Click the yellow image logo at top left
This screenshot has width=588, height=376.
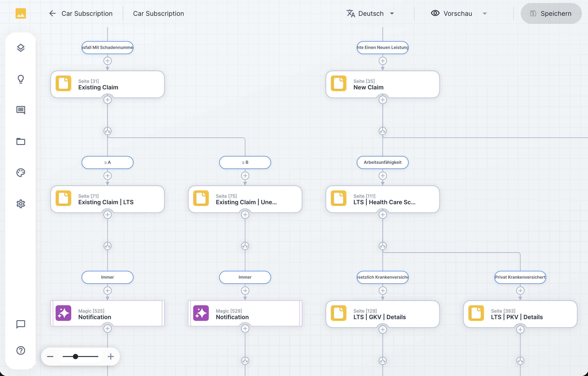(21, 13)
